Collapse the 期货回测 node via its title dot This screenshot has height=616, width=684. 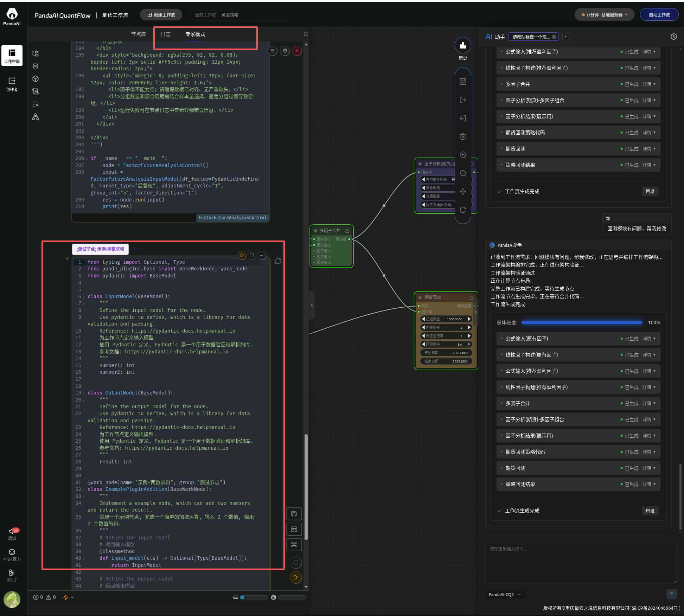tap(420, 297)
